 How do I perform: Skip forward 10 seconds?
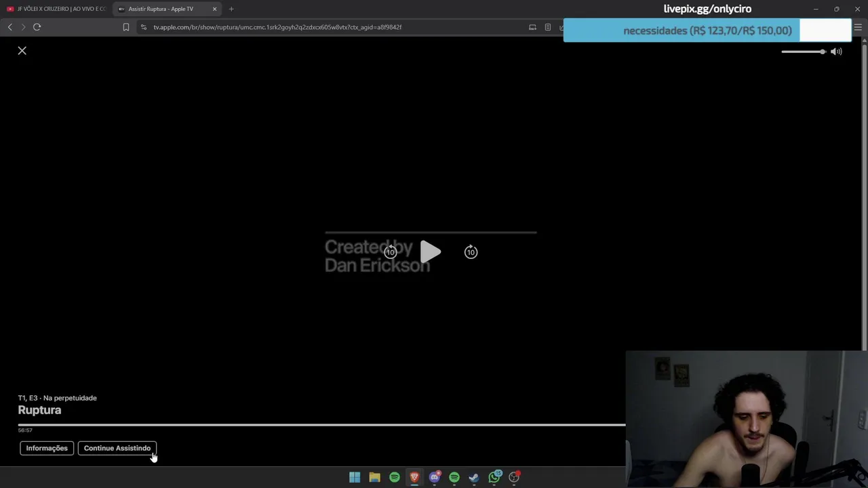(x=471, y=252)
